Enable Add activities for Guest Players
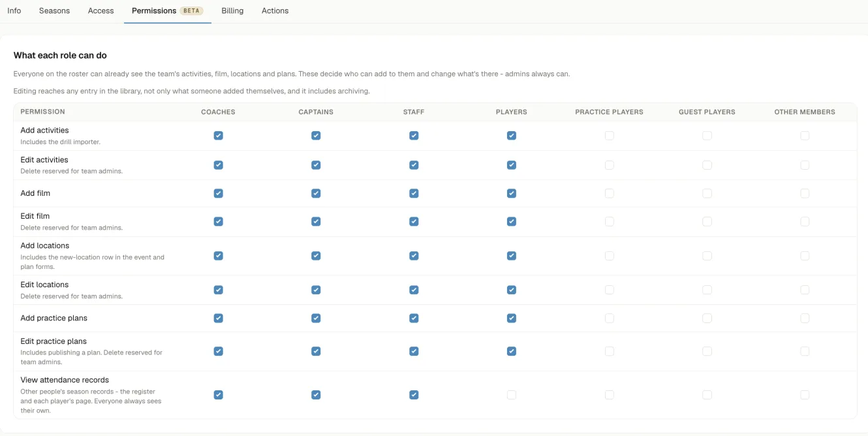Image resolution: width=868 pixels, height=436 pixels. pos(707,136)
